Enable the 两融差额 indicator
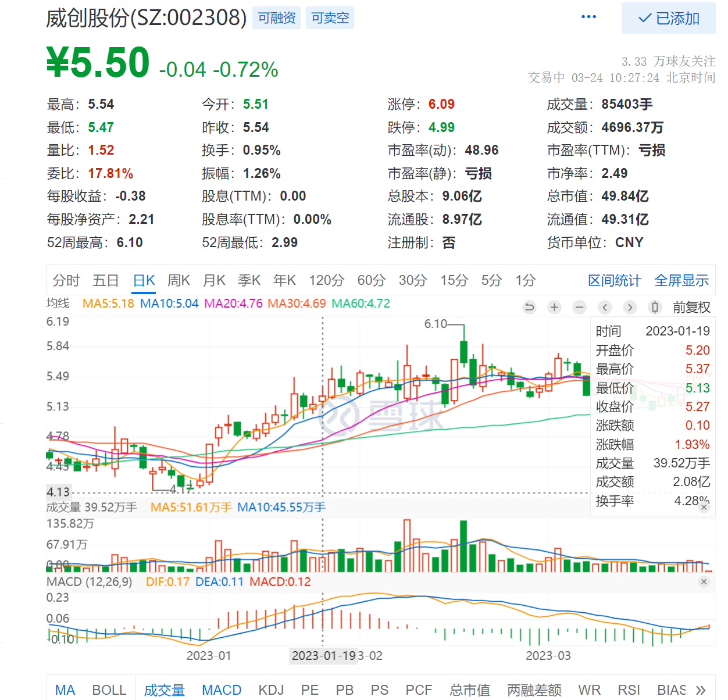Image resolution: width=728 pixels, height=700 pixels. tap(534, 690)
